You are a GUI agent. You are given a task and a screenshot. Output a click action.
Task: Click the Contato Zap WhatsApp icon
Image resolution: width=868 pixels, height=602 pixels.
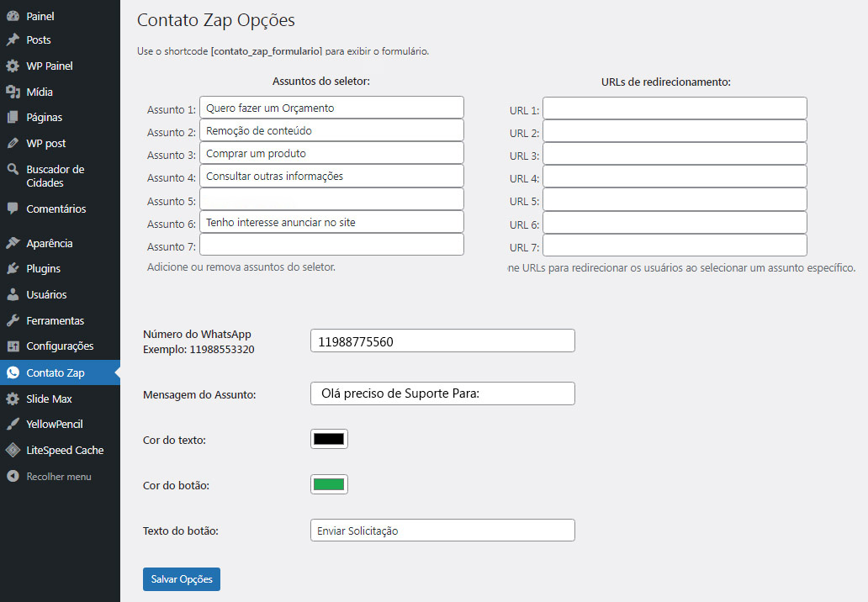[13, 372]
